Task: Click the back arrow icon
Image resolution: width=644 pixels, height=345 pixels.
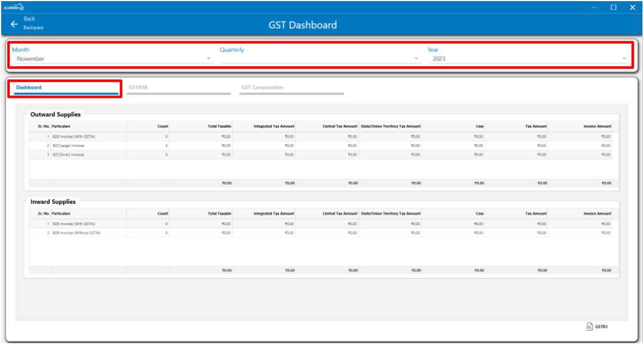Action: tap(14, 24)
